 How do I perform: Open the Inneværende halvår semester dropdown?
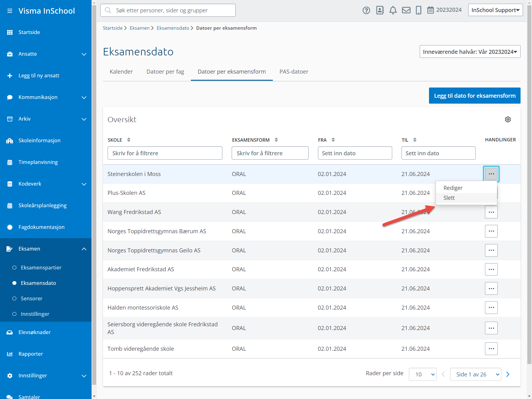point(470,52)
